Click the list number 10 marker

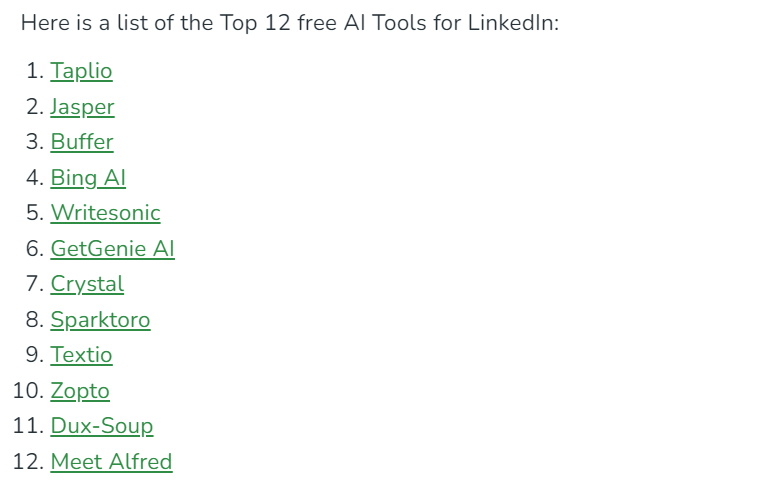click(x=28, y=390)
